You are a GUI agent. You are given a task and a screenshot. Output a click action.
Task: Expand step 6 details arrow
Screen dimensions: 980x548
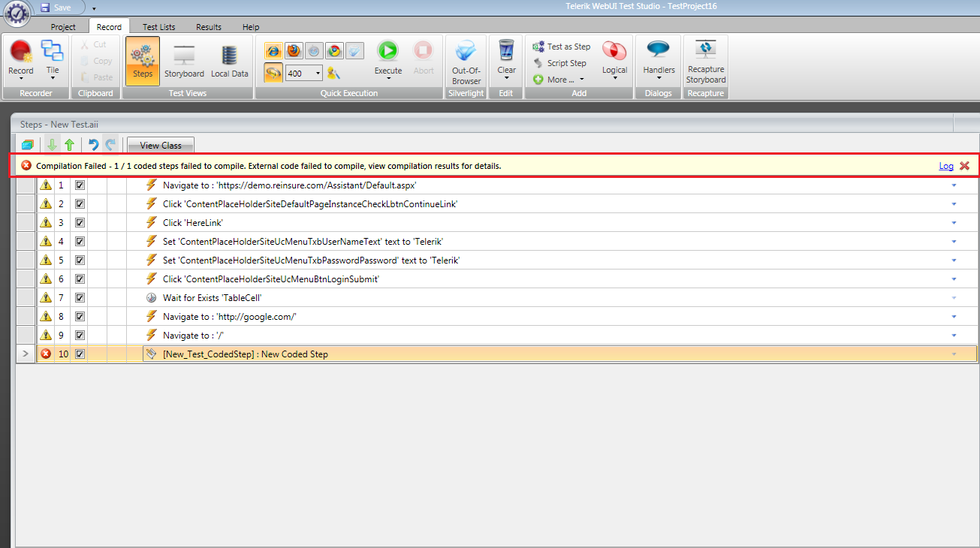[x=954, y=279]
